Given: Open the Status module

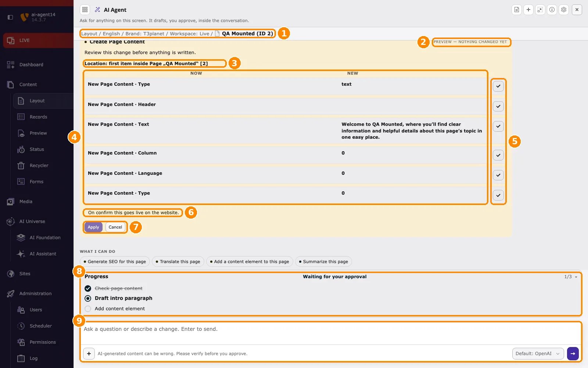Looking at the screenshot, I should coord(43,149).
